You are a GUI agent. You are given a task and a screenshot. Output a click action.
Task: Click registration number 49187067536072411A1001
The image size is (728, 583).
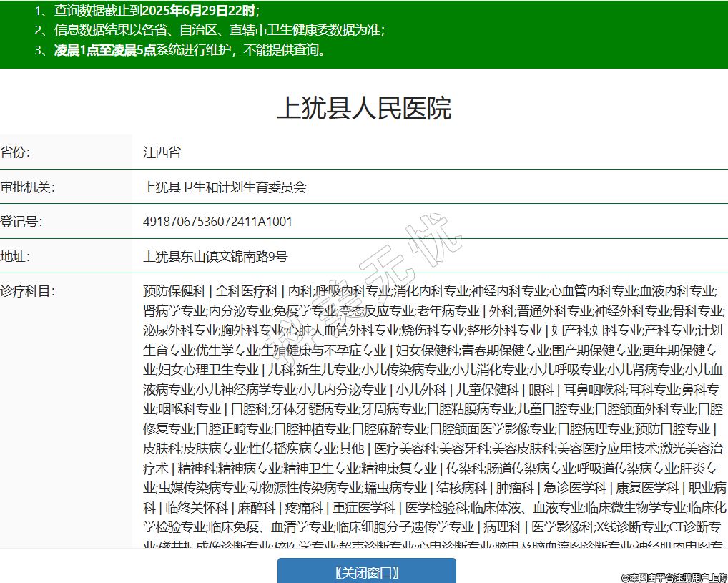217,222
